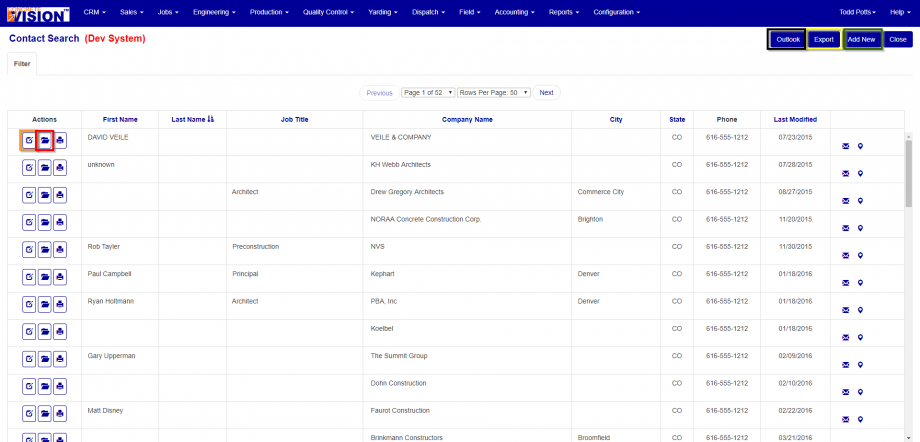The image size is (920, 442).
Task: Email The Summit Group contact
Action: click(845, 365)
